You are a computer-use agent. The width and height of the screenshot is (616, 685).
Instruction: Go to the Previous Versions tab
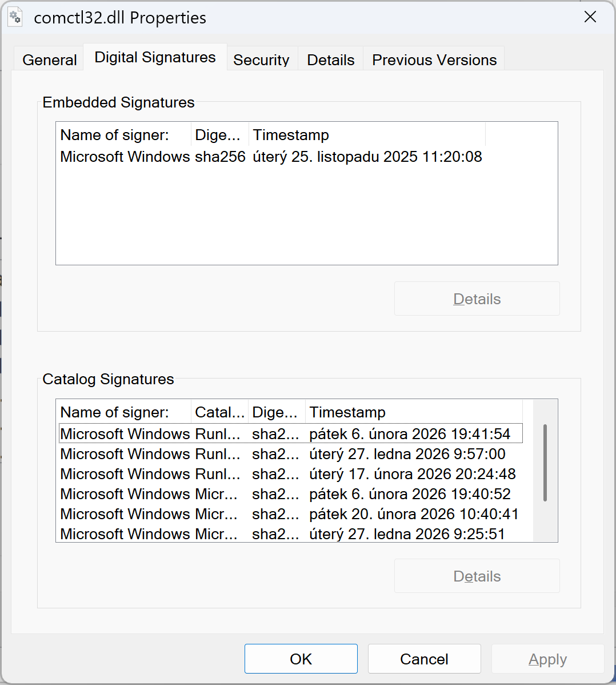[x=434, y=59]
